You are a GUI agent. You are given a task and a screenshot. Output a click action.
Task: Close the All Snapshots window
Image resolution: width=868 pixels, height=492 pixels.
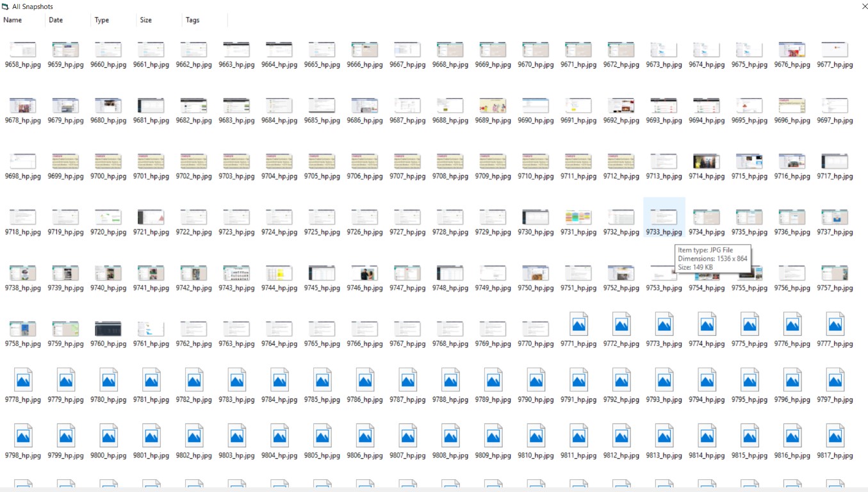(865, 6)
